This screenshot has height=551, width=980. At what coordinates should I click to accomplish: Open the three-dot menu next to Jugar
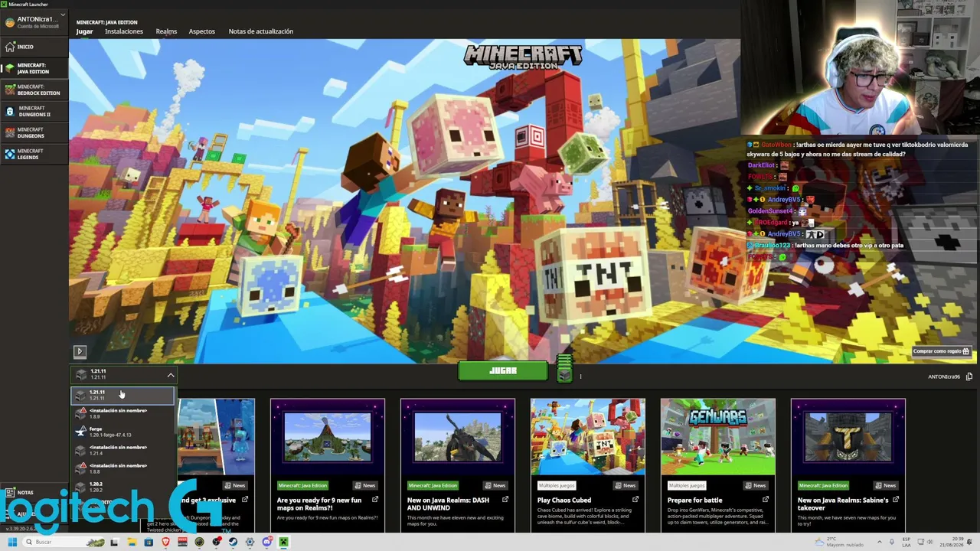[580, 377]
